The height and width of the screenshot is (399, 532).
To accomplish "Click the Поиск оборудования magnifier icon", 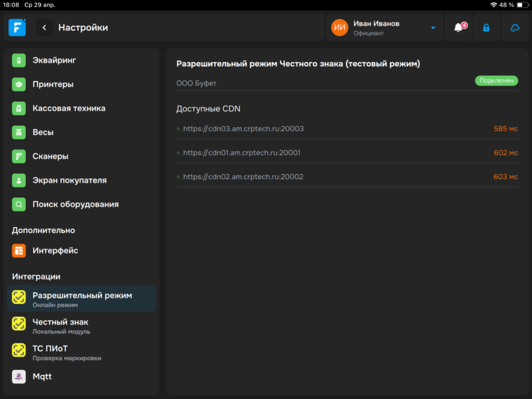I will coord(19,204).
